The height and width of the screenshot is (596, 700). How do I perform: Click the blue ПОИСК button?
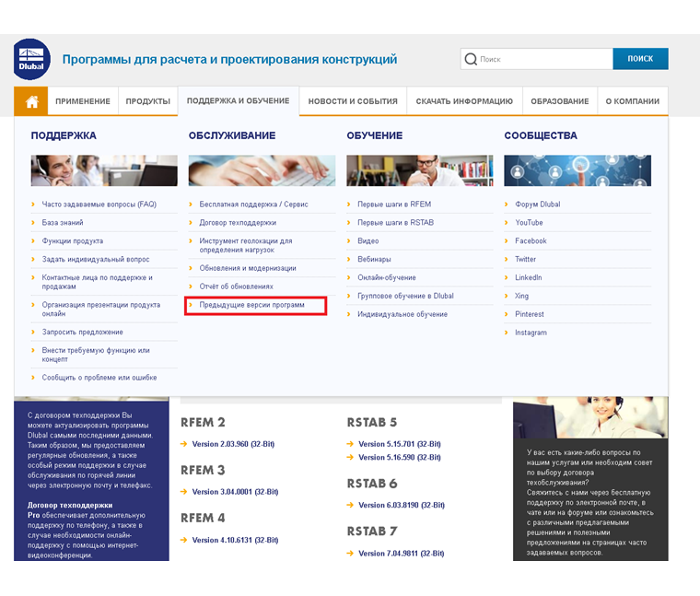coord(640,58)
